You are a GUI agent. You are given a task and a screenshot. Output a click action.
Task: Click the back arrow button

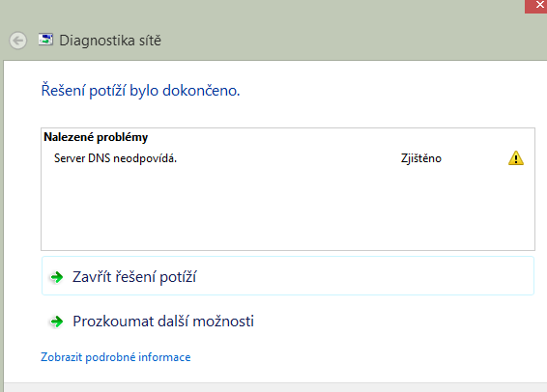click(17, 41)
